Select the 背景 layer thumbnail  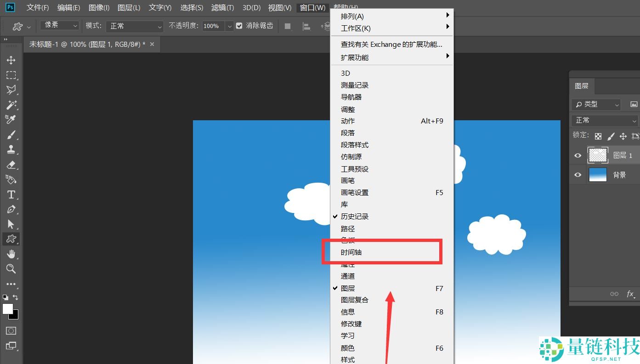click(x=598, y=175)
